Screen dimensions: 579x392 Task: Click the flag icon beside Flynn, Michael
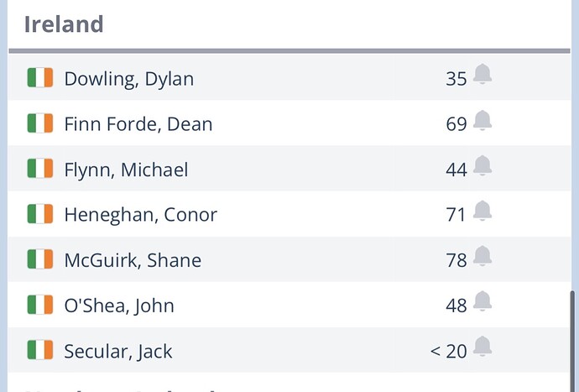click(x=40, y=170)
